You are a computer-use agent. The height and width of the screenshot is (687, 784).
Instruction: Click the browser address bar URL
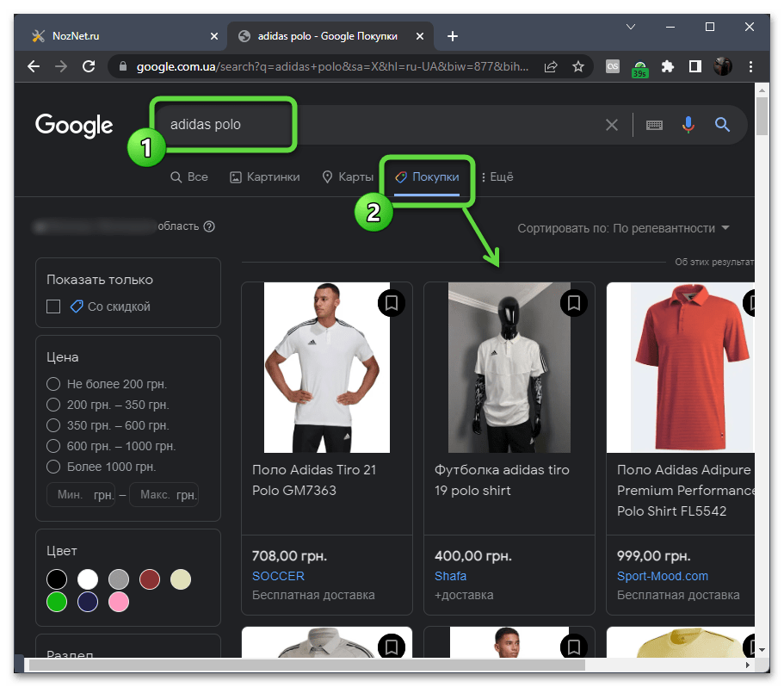332,66
